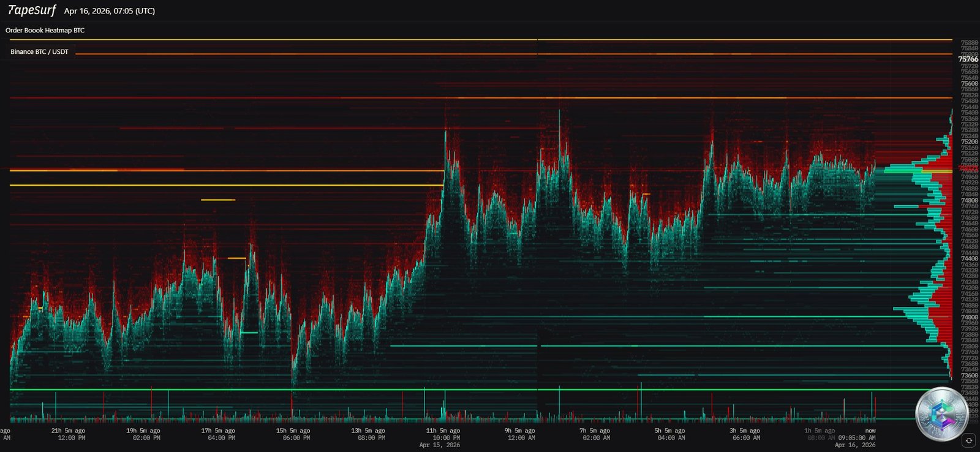Viewport: 980px width, 452px height.
Task: Click the 1h 5m ago time label
Action: [820, 431]
